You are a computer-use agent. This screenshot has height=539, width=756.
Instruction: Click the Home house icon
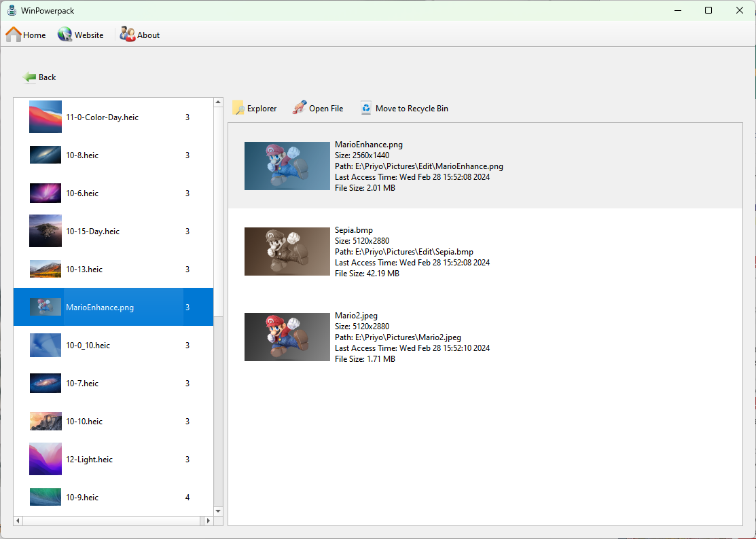point(14,35)
